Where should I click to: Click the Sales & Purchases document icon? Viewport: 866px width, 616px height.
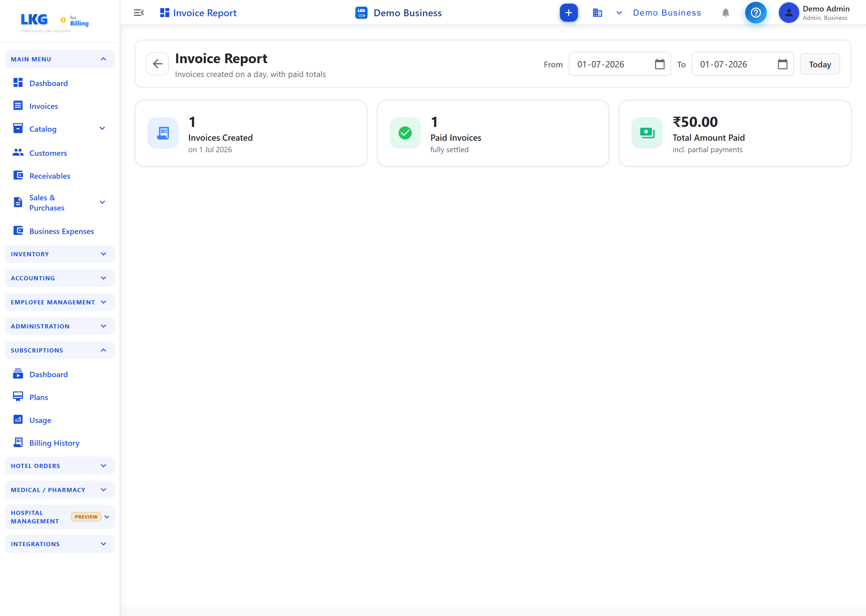click(18, 202)
